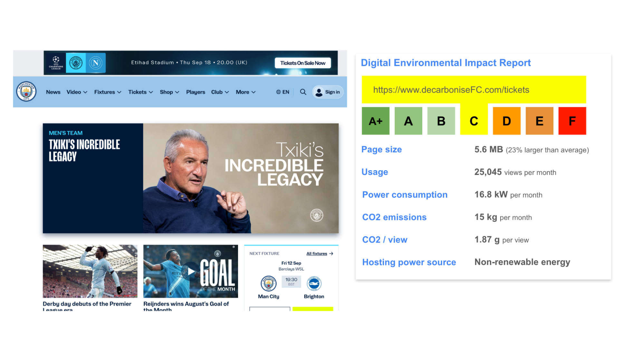Click the Non-renewable energy value

point(522,262)
